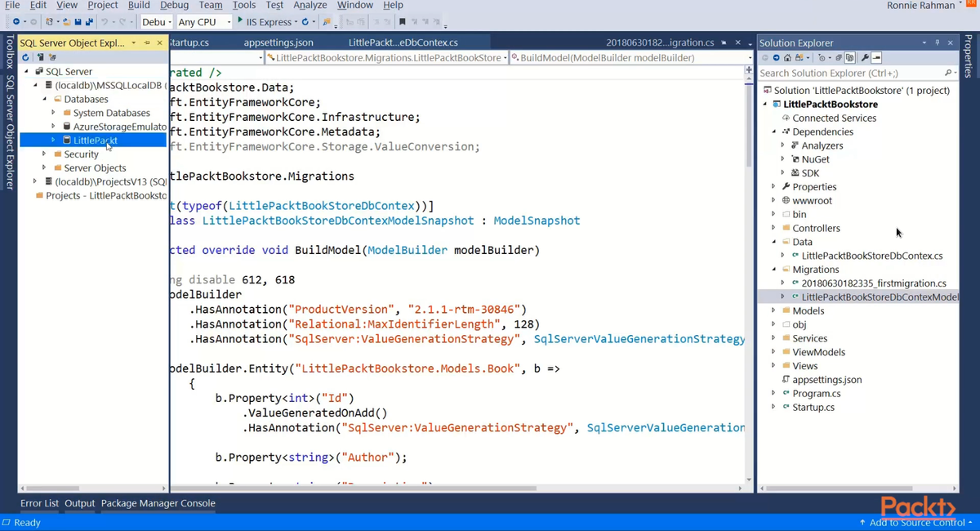Open the Package Manager Console tab
This screenshot has width=980, height=531.
[x=158, y=503]
